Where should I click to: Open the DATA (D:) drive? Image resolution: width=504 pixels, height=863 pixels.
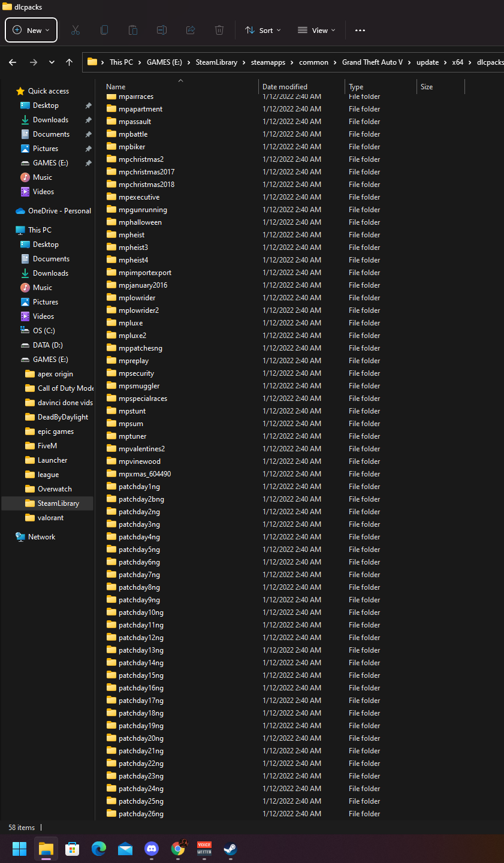48,345
